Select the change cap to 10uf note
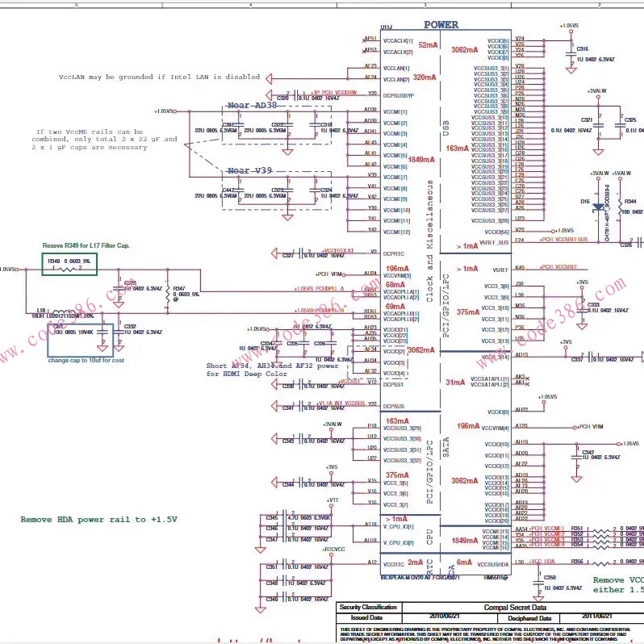This screenshot has height=644, width=644. click(x=86, y=360)
